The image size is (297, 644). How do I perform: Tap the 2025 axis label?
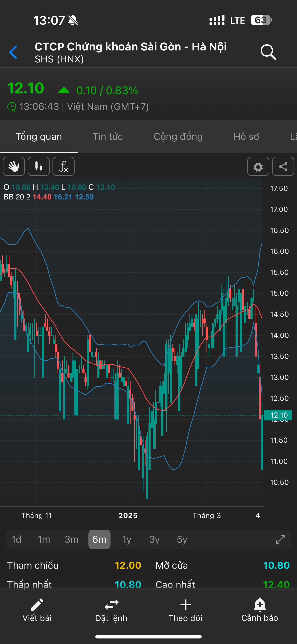pyautogui.click(x=128, y=515)
